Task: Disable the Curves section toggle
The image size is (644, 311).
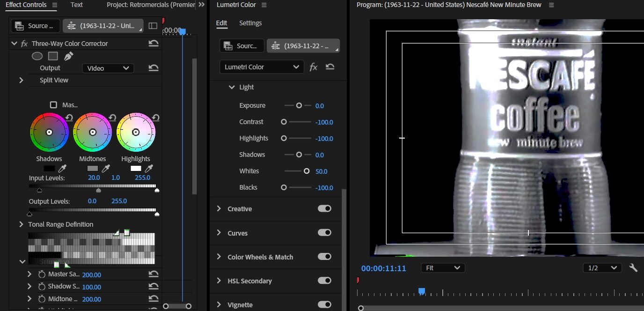Action: [324, 232]
